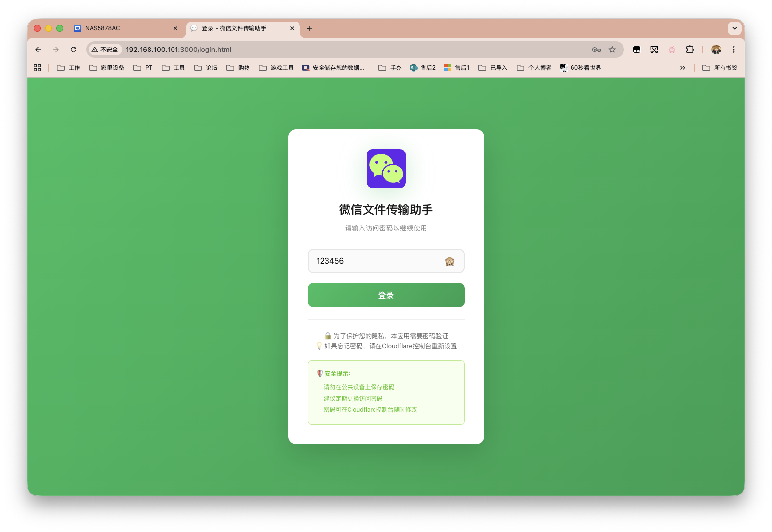Screen dimensions: 772x532
Task: Toggle password visibility monkey icon
Action: [449, 261]
